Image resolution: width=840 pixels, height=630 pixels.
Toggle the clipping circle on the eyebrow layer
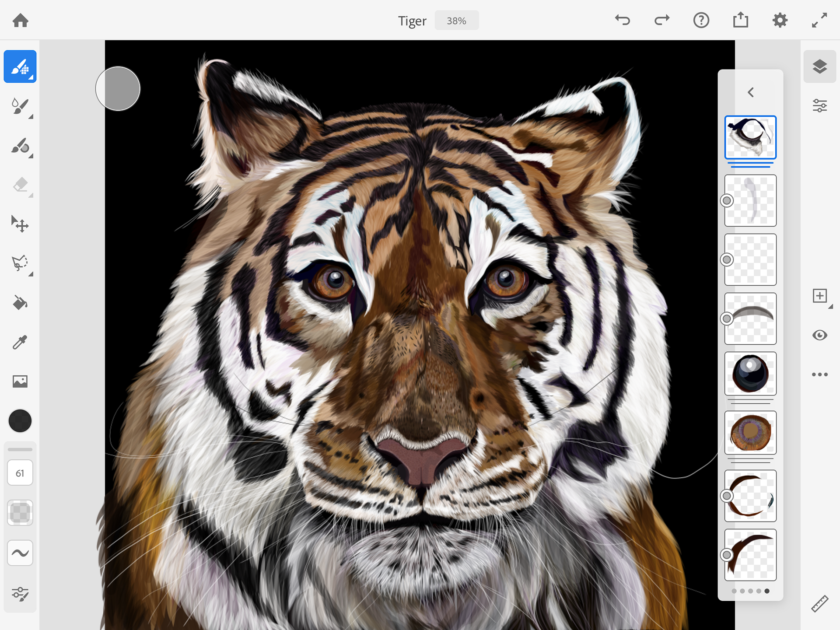[727, 318]
